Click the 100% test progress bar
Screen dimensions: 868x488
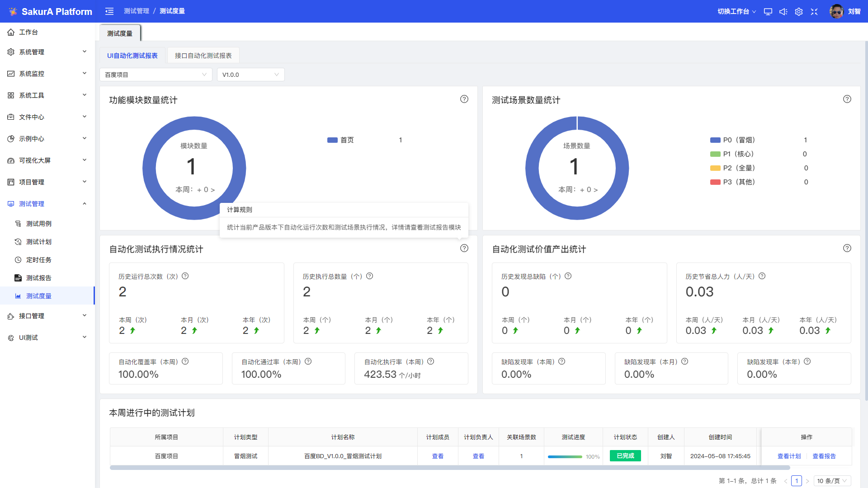pos(565,457)
